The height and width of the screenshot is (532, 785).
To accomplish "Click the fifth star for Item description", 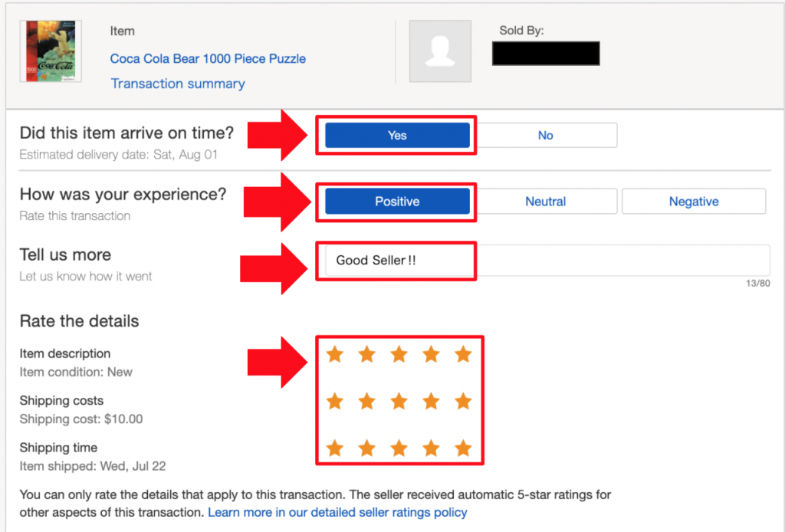I will [463, 354].
